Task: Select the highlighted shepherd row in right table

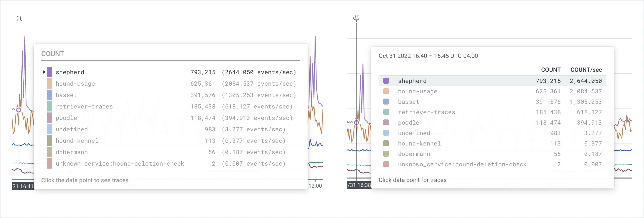Action: point(492,81)
